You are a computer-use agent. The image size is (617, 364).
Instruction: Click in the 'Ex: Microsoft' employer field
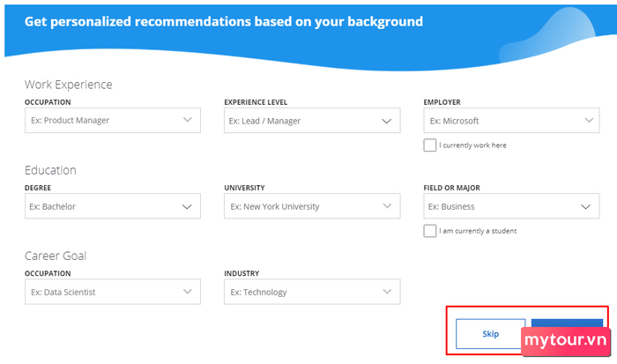(511, 120)
